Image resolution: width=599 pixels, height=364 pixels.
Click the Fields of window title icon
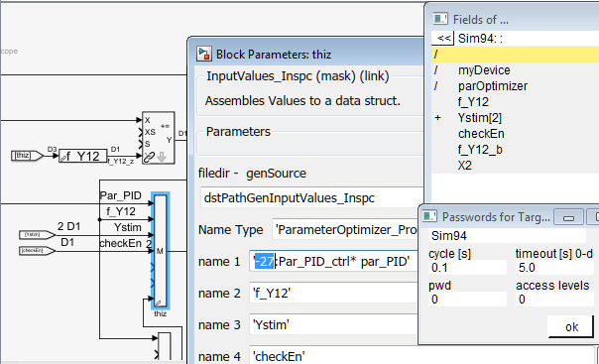click(x=440, y=19)
